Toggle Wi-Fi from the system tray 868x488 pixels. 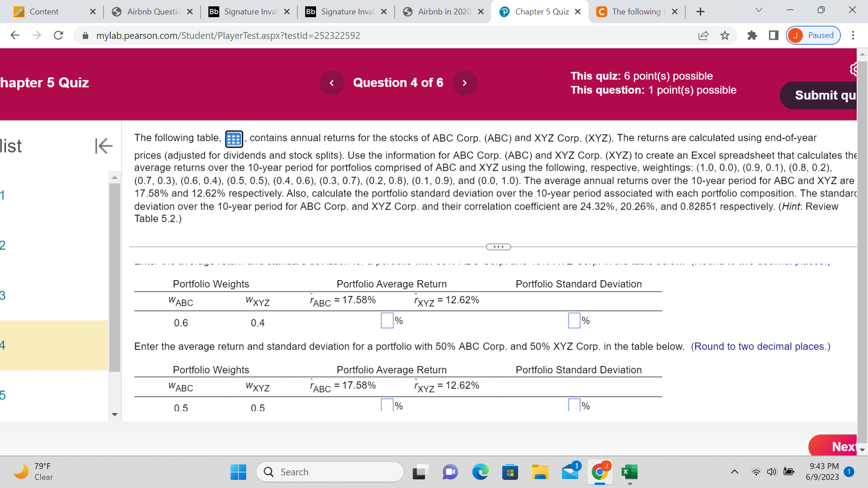756,472
